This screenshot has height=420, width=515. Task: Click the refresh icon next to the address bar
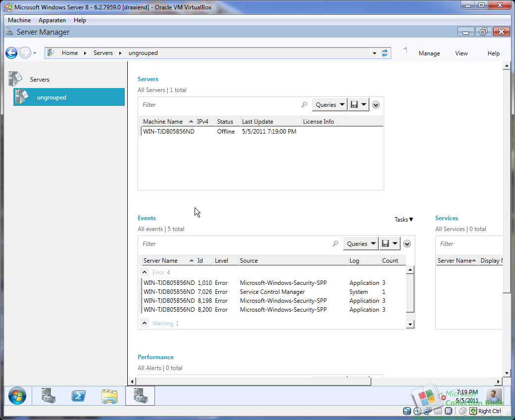click(x=385, y=52)
